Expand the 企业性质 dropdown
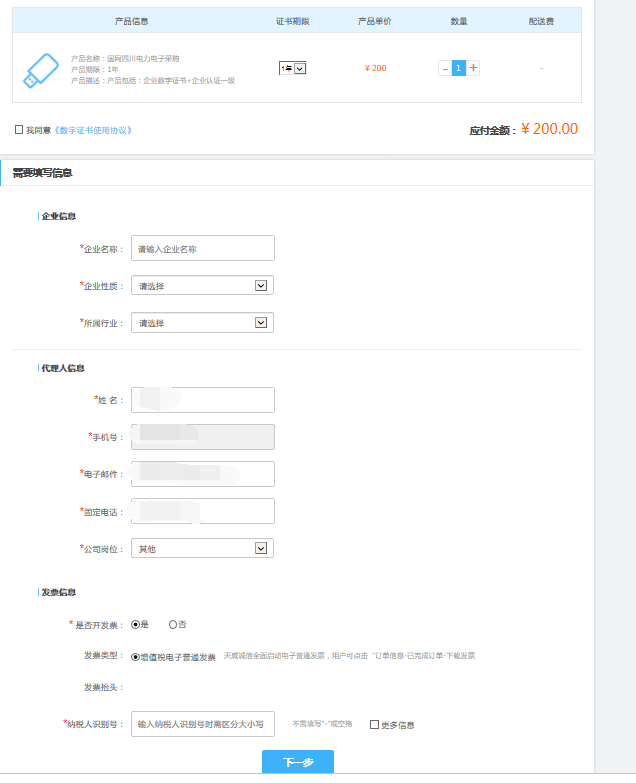This screenshot has width=636, height=783. (202, 286)
